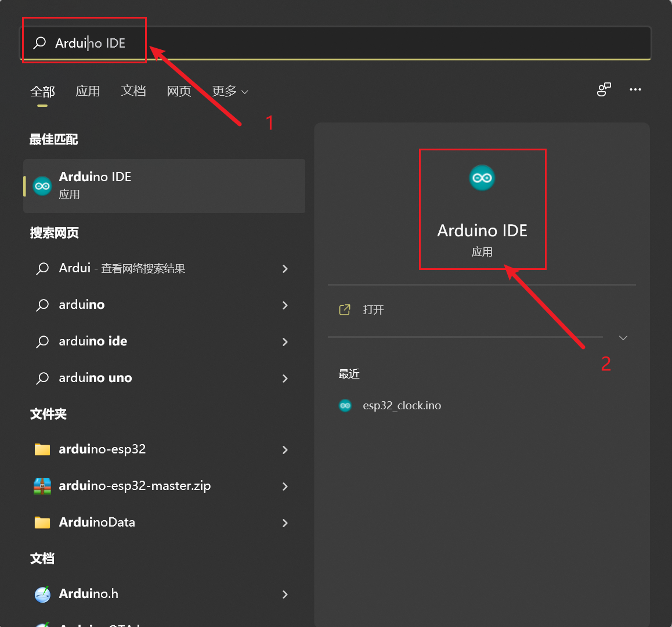Click WinRAR archive icon of arduino-esp32-master.zip
Screen dimensions: 672x627
42,486
